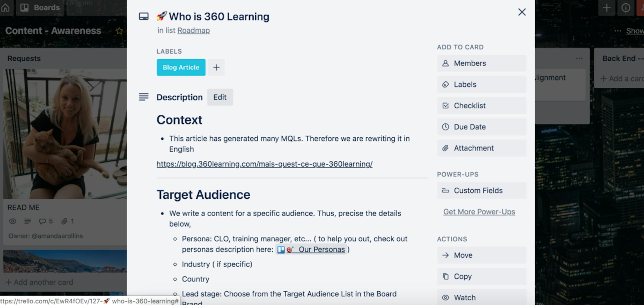The image size is (644, 305).
Task: Click the home icon in Trello header
Action: click(x=5, y=7)
